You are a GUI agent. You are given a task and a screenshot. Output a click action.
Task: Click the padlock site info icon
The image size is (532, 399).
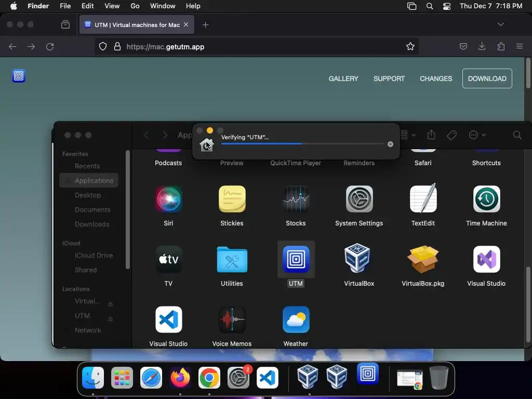(x=117, y=46)
